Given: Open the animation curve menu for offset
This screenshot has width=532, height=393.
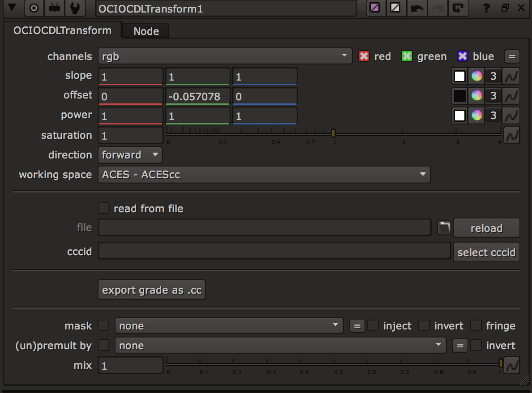Looking at the screenshot, I should (x=511, y=96).
